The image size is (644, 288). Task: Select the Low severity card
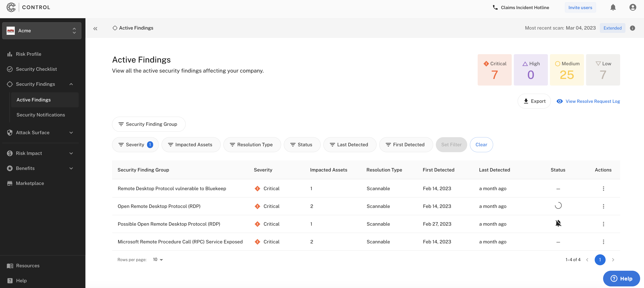pos(603,70)
